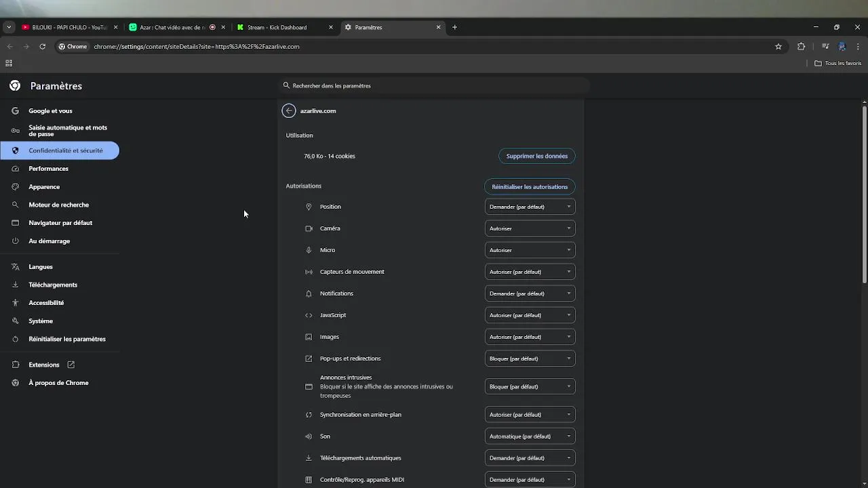868x488 pixels.
Task: Bookmark this page with the star icon
Action: tap(778, 47)
